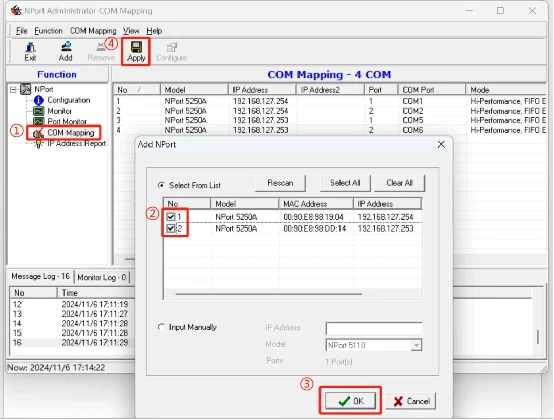Click the Rescan button
Screen dimensions: 554x420
pos(280,183)
